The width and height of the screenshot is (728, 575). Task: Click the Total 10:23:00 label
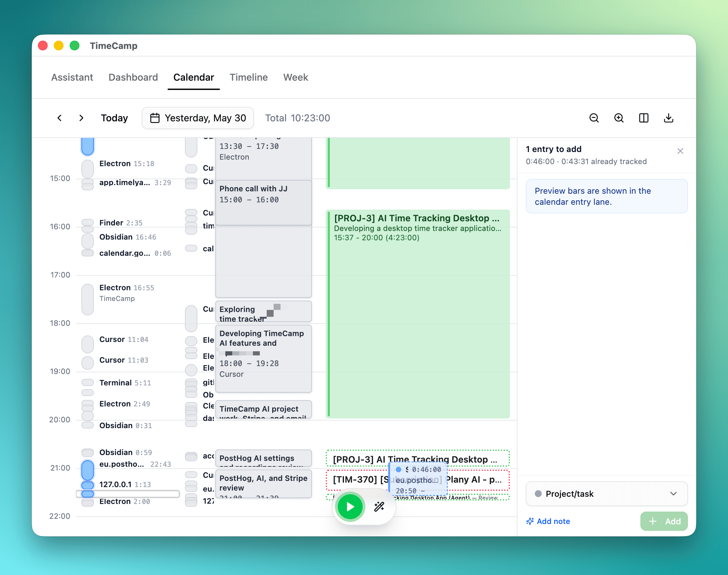(x=297, y=118)
